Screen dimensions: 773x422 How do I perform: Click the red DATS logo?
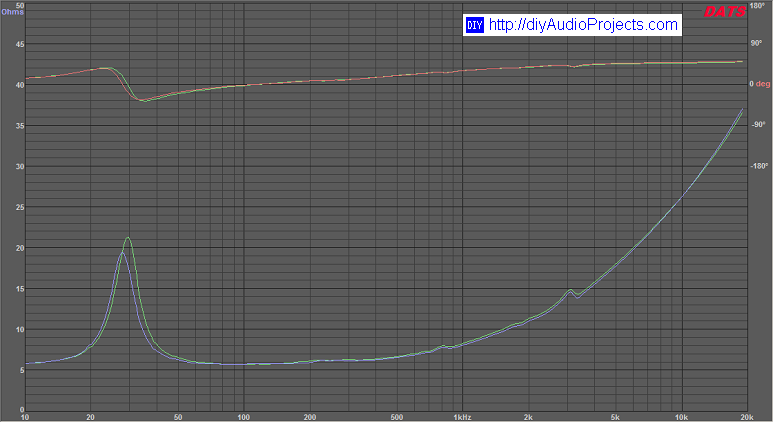[725, 12]
